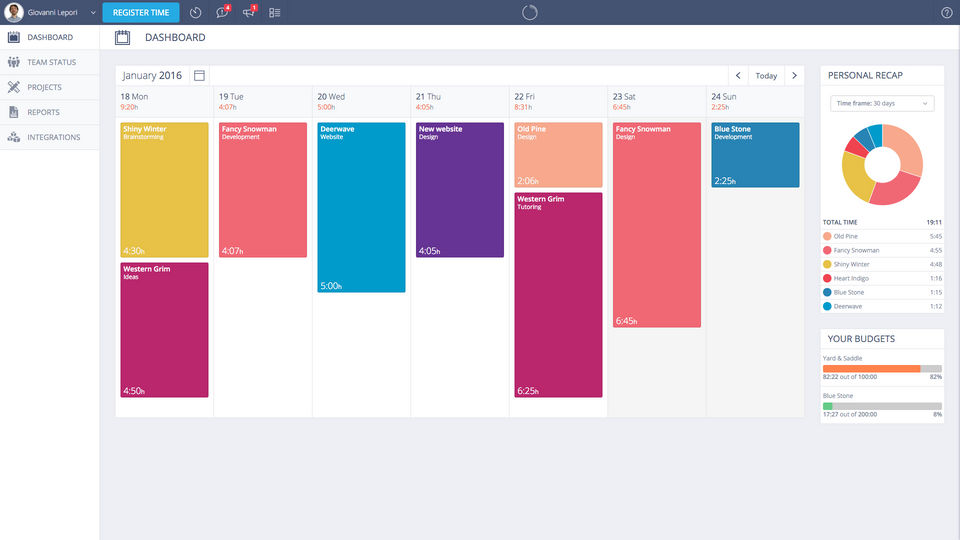
Task: Open the Western Grim Ideas entry
Action: [x=164, y=330]
